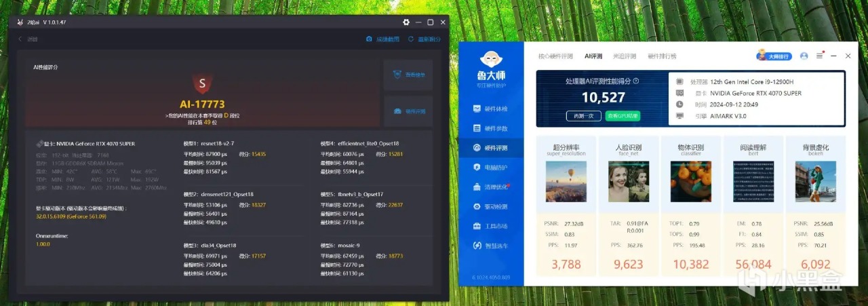Open the ranking list button with trophy icon
The height and width of the screenshot is (306, 868).
point(408,75)
